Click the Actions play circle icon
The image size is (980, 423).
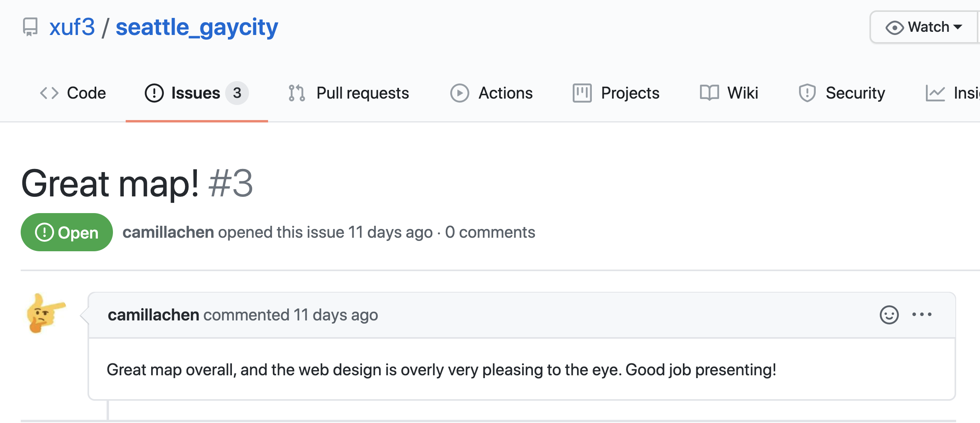pos(460,93)
